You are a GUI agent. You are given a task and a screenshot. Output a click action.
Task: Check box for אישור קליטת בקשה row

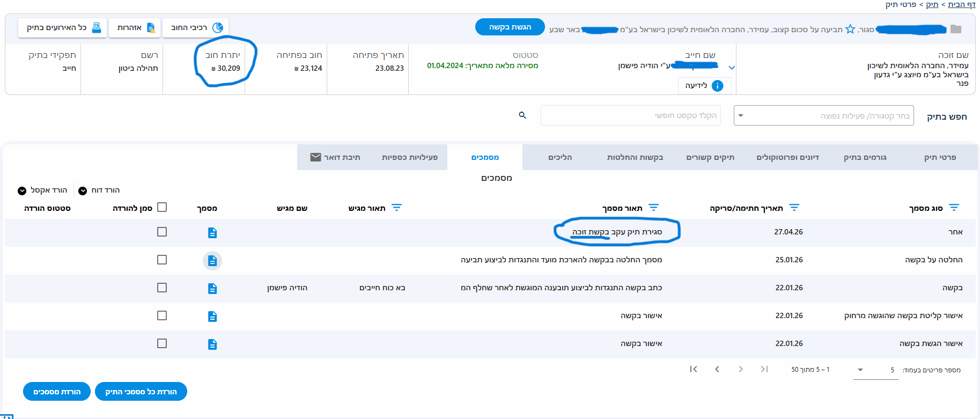[x=162, y=315]
